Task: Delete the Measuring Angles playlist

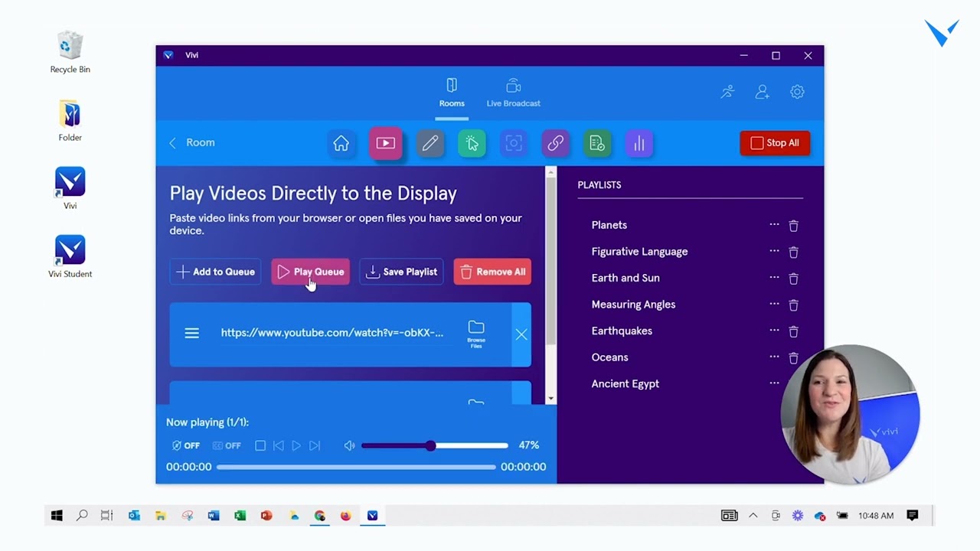Action: pyautogui.click(x=793, y=305)
